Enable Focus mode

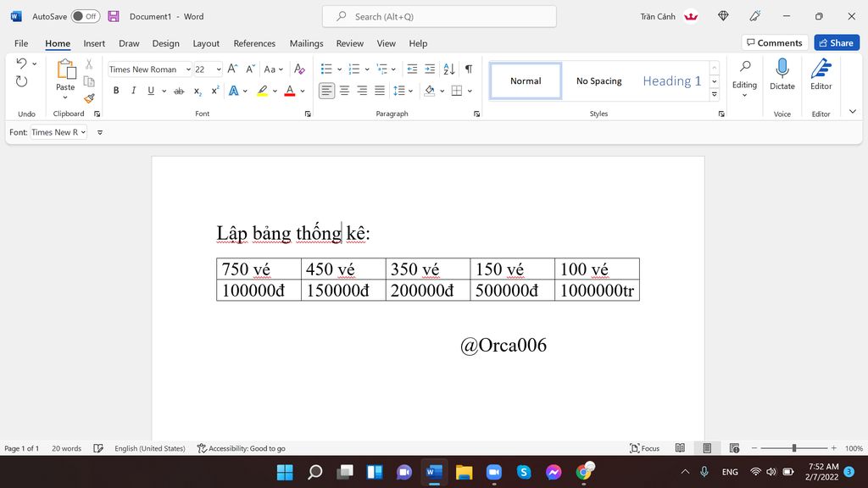tap(645, 448)
